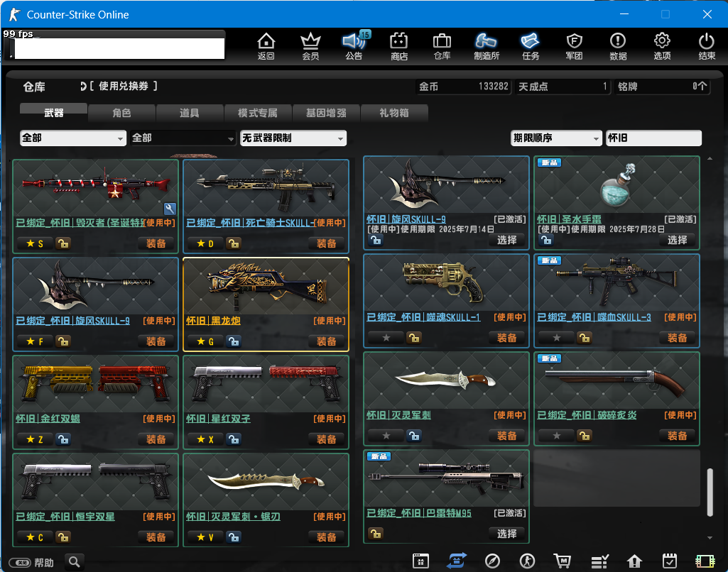The image size is (728, 572).
Task: Click 选择 on 旋风SKULL-9 expiring card
Action: pyautogui.click(x=507, y=240)
